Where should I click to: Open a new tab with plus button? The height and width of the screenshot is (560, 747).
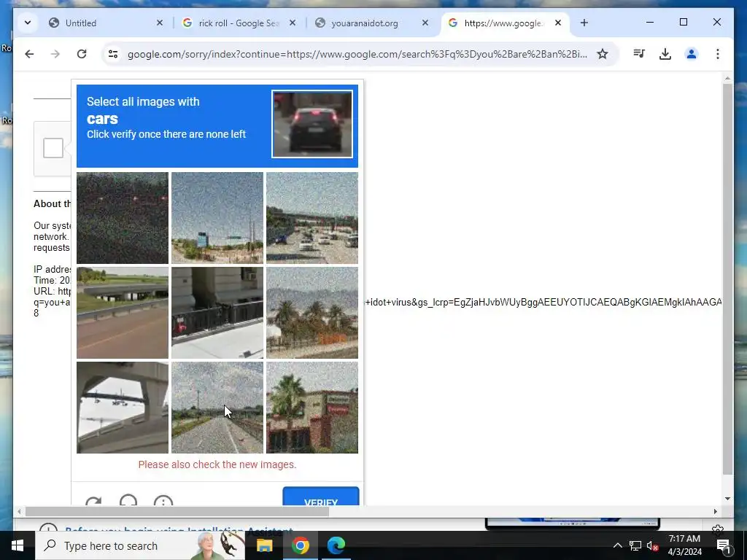[584, 23]
